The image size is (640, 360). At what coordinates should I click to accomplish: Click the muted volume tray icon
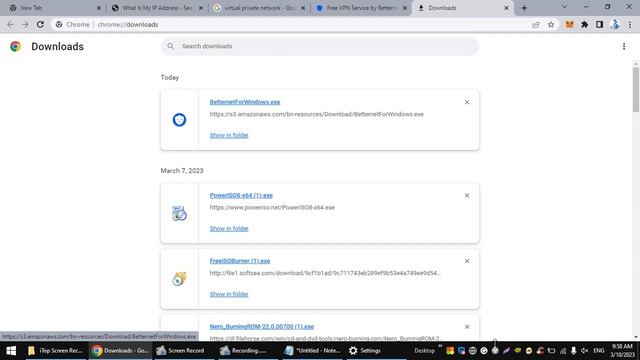pyautogui.click(x=584, y=351)
